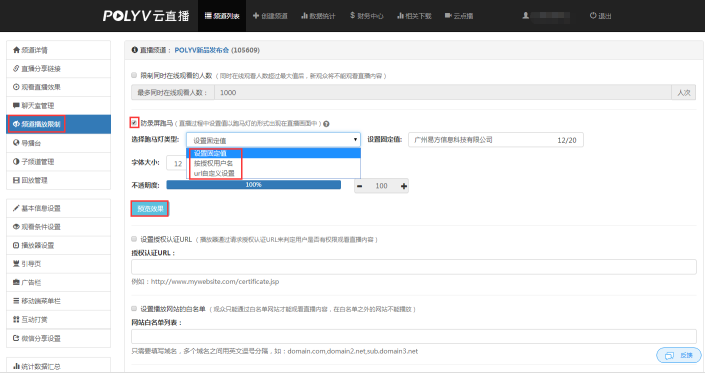Open 创建频道 in top navigation
705x373 pixels.
coord(270,16)
